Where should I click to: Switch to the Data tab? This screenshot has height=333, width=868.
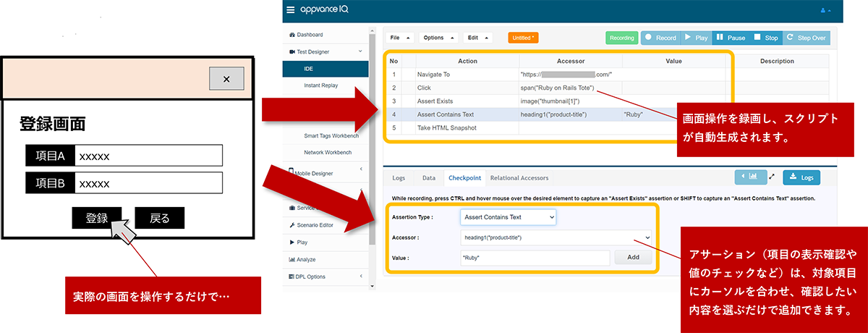pyautogui.click(x=428, y=177)
